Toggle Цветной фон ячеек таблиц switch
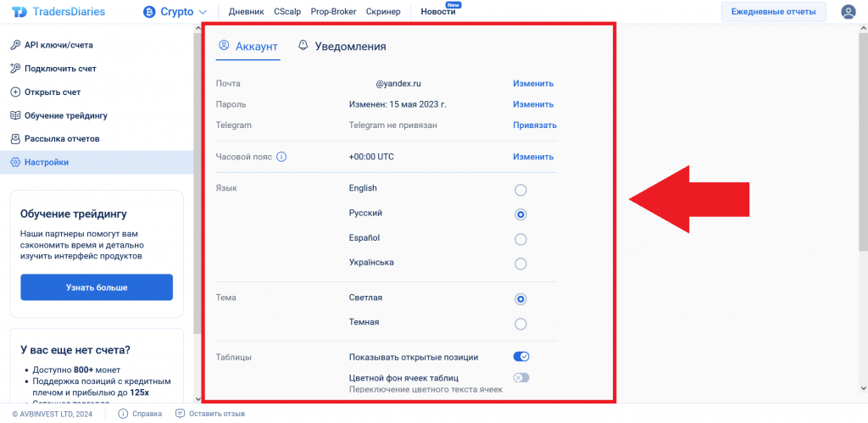Screen dimensions: 868x423 point(521,377)
